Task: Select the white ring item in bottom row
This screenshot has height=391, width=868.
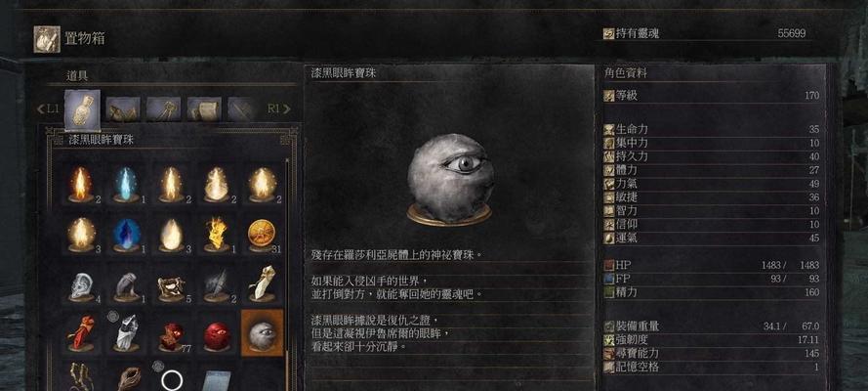Action: click(x=172, y=379)
